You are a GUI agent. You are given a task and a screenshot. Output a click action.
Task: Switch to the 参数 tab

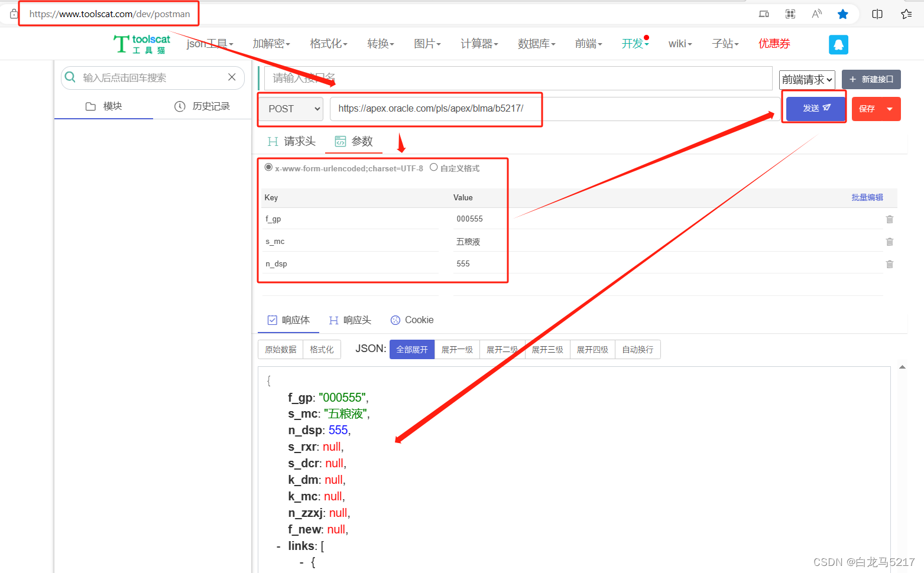tap(354, 142)
